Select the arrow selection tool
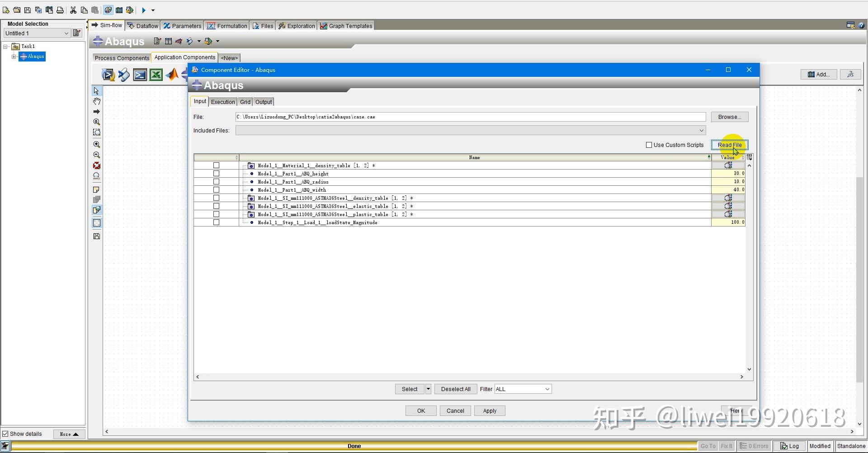 click(96, 90)
